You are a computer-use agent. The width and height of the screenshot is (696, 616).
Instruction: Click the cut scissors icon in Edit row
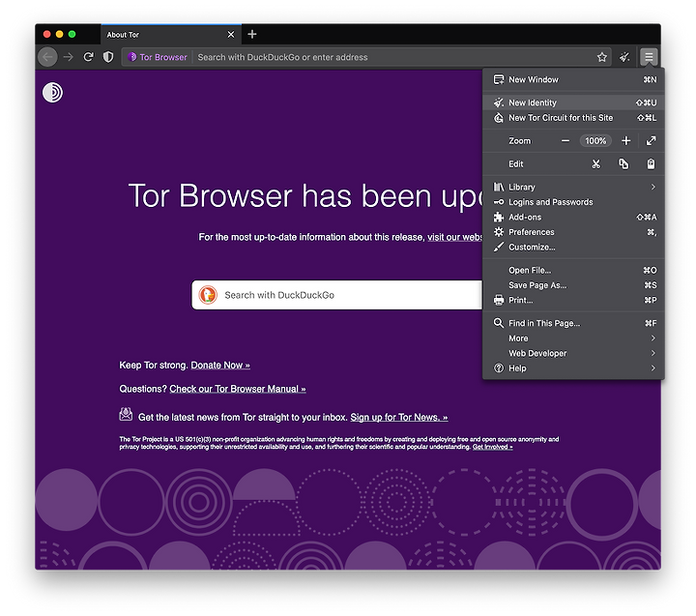(x=596, y=164)
